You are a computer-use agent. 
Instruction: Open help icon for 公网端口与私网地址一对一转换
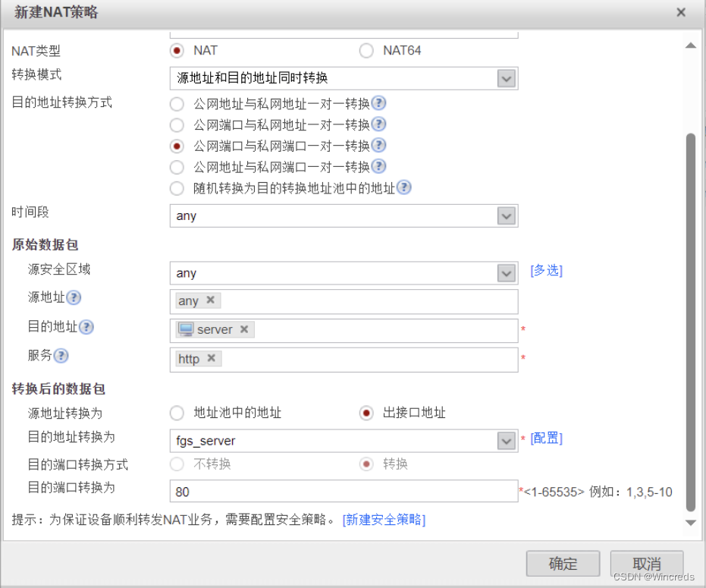point(378,124)
